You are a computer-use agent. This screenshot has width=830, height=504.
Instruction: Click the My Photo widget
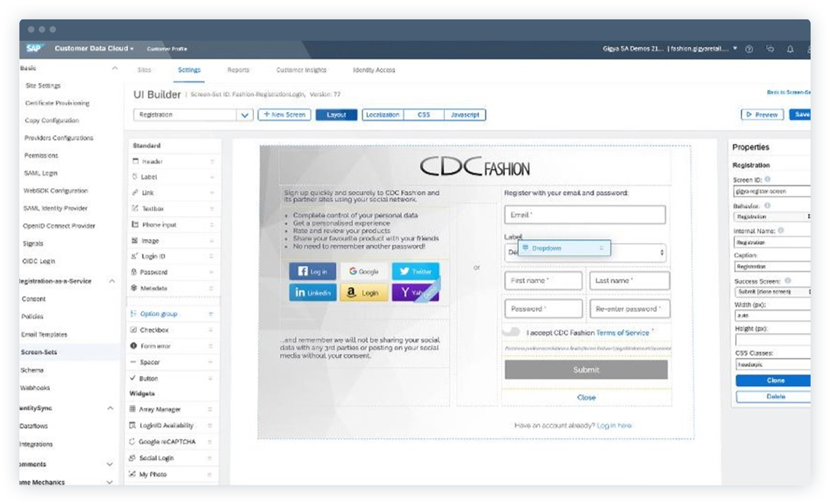point(154,474)
